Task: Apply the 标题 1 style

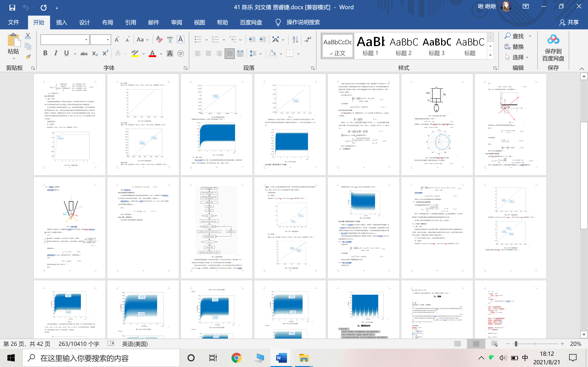Action: pyautogui.click(x=370, y=46)
